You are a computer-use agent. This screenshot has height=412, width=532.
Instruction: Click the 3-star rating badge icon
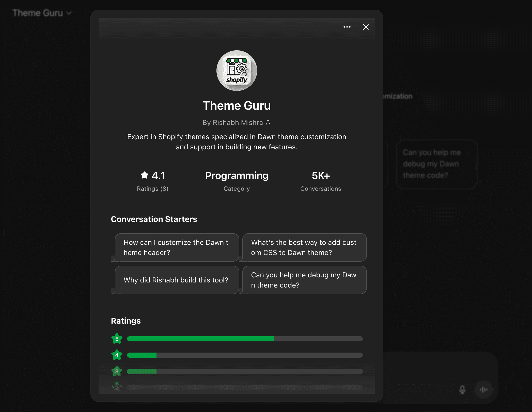coord(117,371)
